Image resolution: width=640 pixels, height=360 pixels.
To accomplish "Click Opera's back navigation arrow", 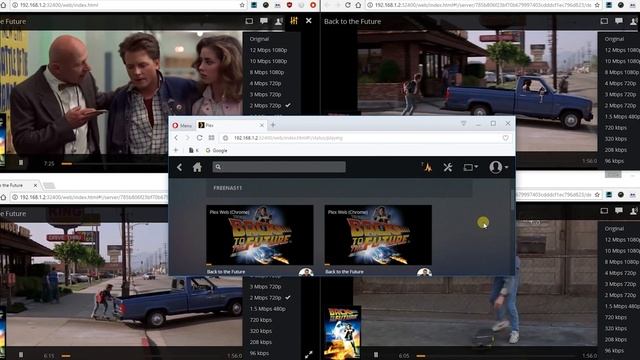I will coord(176,138).
